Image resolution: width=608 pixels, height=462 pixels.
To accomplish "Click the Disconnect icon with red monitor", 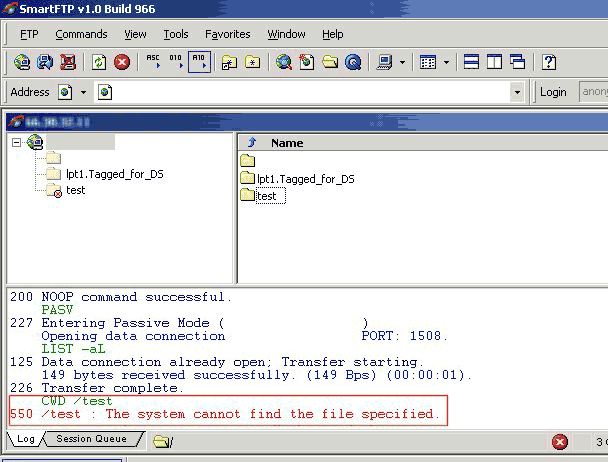I will click(x=68, y=62).
